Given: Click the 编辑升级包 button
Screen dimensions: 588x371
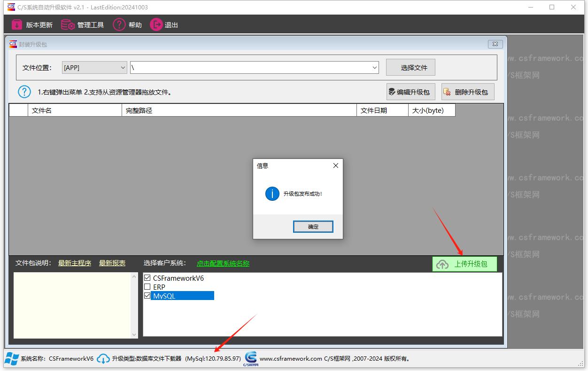Looking at the screenshot, I should [x=410, y=92].
